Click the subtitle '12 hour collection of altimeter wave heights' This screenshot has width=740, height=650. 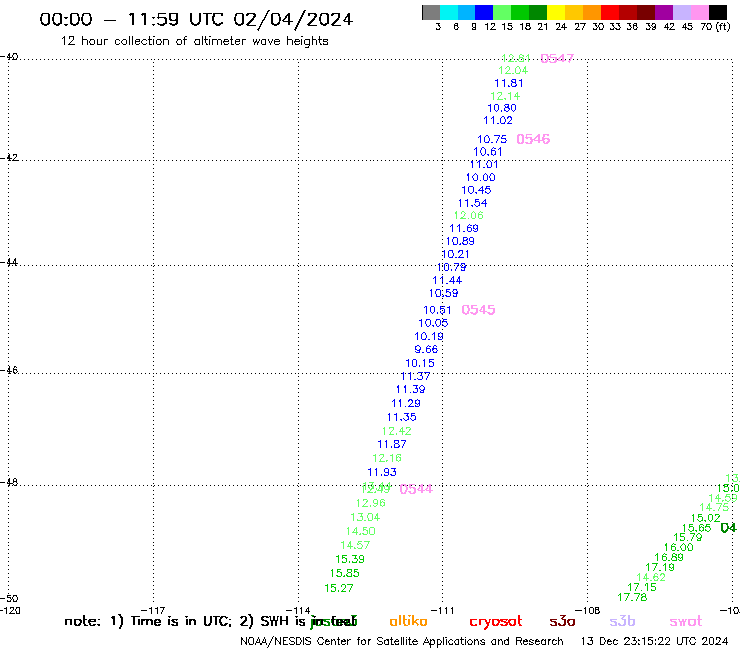[194, 41]
